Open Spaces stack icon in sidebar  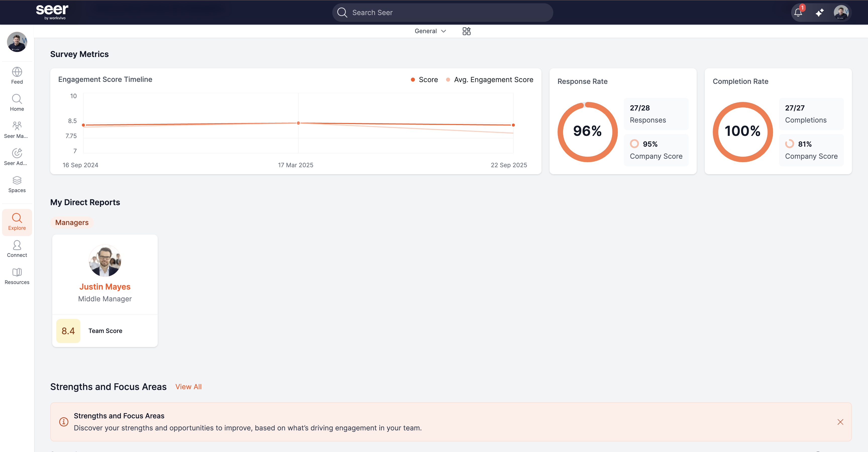tap(17, 180)
